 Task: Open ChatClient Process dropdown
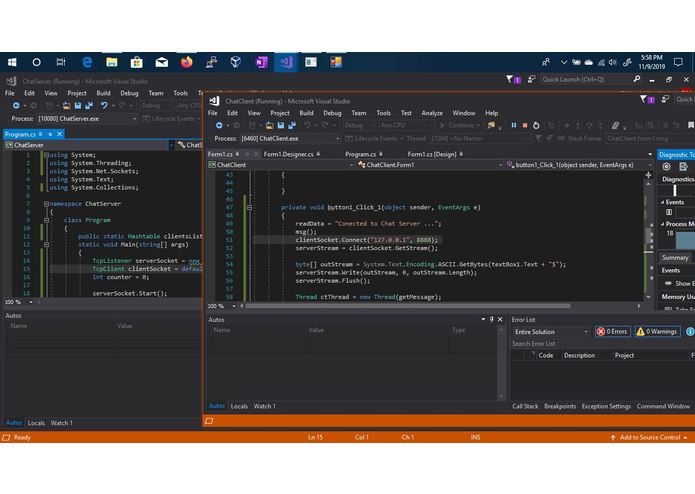338,139
